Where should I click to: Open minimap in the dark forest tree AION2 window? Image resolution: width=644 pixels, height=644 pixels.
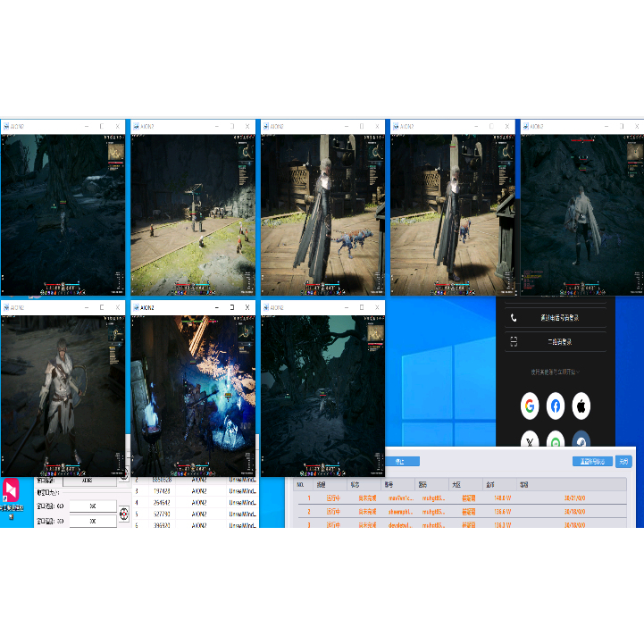116,153
